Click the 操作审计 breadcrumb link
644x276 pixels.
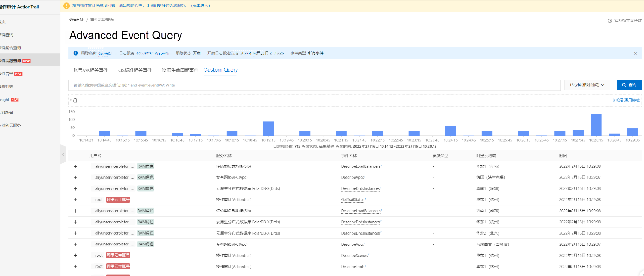tap(76, 20)
